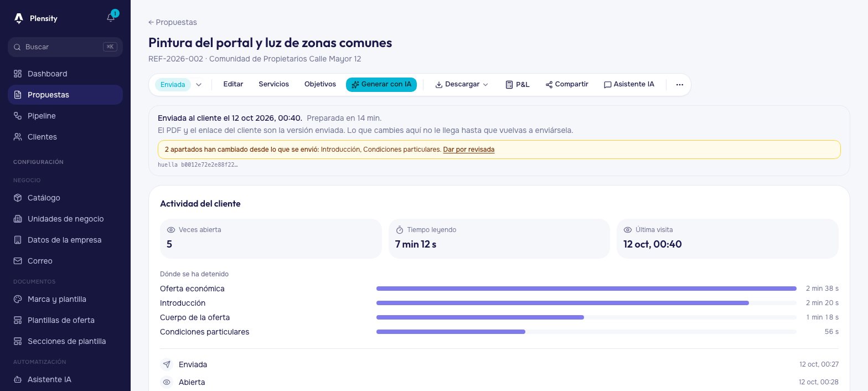Click the Condiciones particulares progress bar
The height and width of the screenshot is (391, 868).
tap(586, 332)
